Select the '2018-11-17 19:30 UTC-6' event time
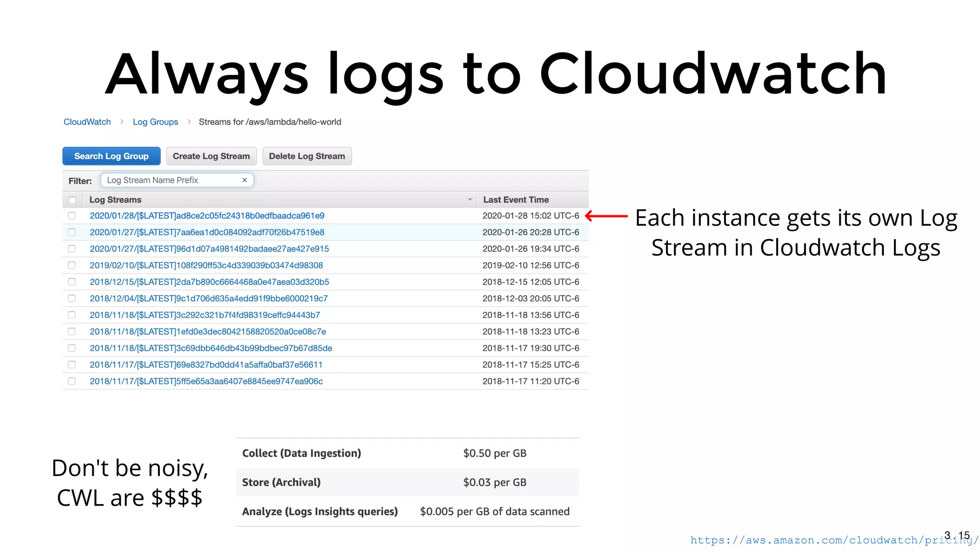 click(x=531, y=348)
